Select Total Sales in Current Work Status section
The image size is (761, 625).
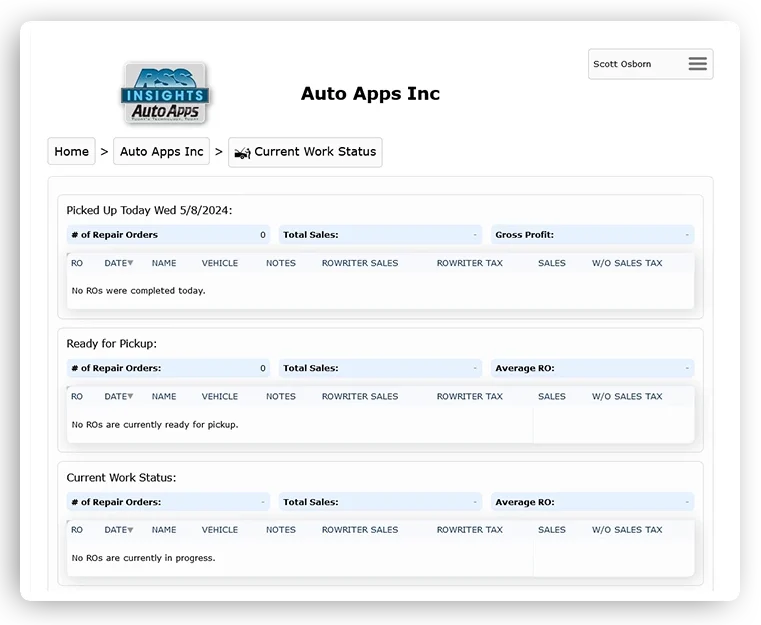click(380, 502)
